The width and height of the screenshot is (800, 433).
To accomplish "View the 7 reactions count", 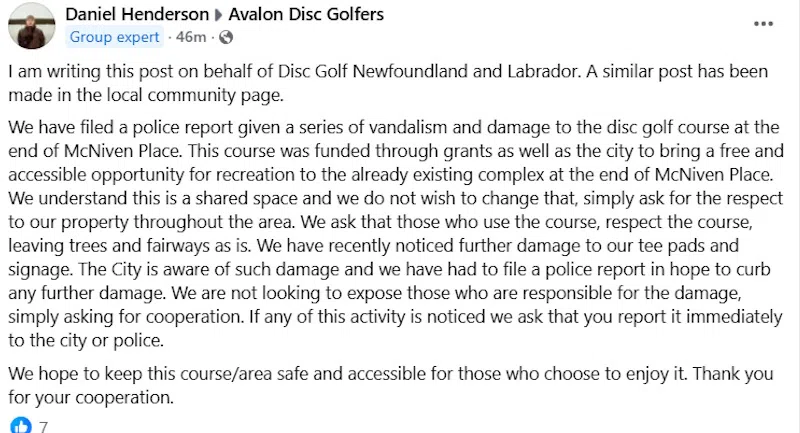I will click(x=43, y=425).
